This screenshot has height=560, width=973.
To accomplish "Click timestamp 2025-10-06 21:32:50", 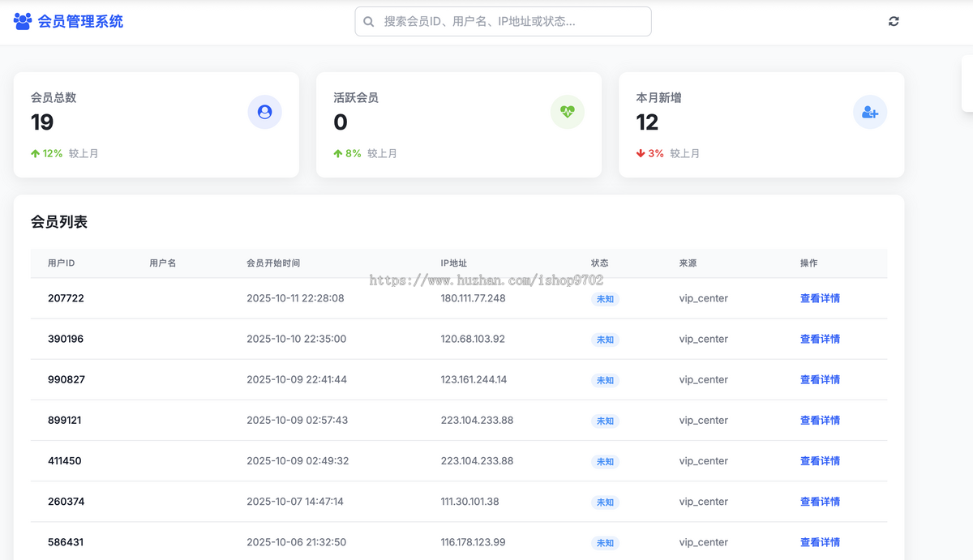I will pyautogui.click(x=297, y=542).
